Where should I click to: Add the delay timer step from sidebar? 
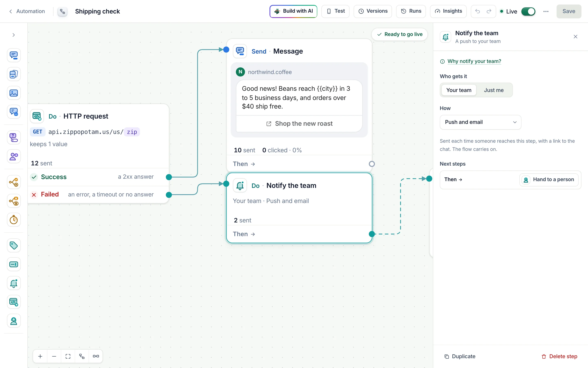click(x=14, y=220)
